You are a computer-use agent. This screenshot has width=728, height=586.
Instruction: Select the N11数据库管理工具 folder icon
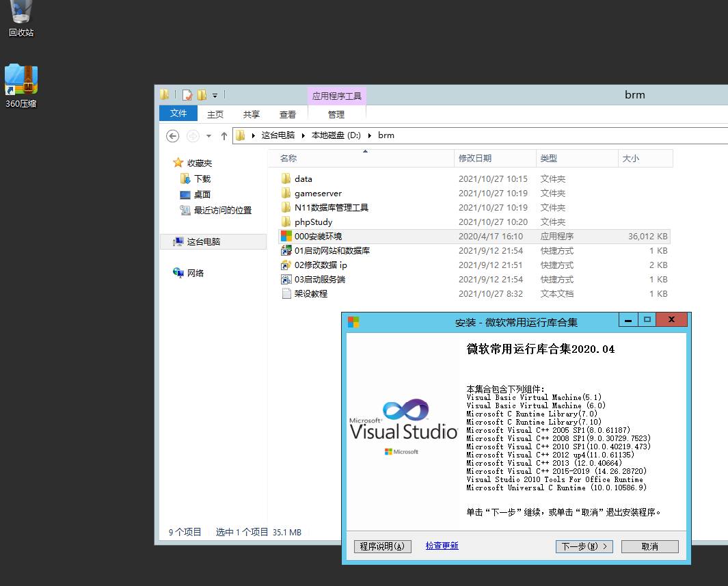286,208
